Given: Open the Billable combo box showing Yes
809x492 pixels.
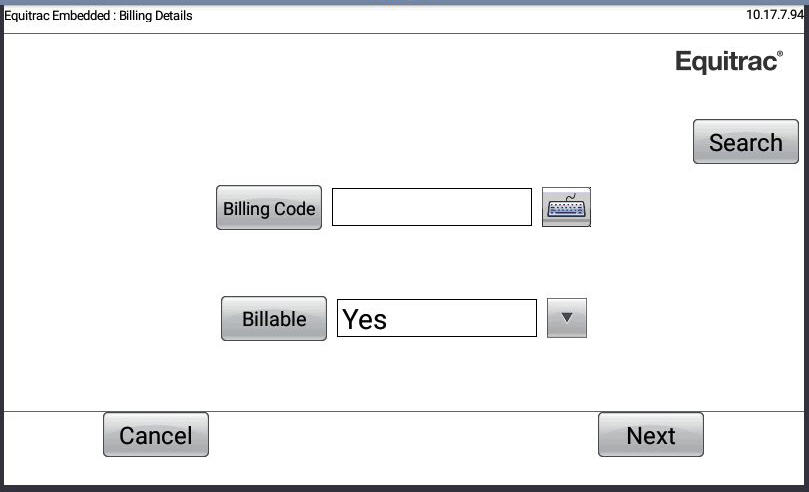Looking at the screenshot, I should [436, 319].
